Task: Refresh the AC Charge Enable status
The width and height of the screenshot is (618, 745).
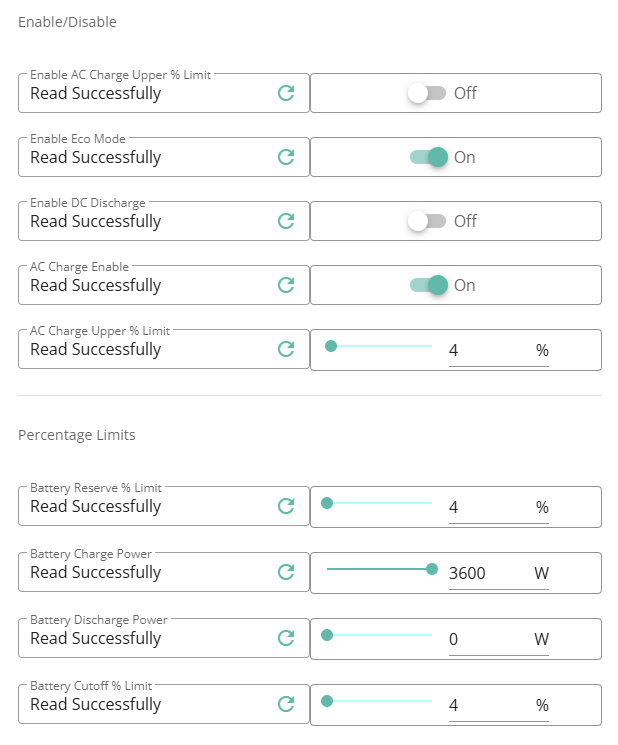Action: coord(286,285)
